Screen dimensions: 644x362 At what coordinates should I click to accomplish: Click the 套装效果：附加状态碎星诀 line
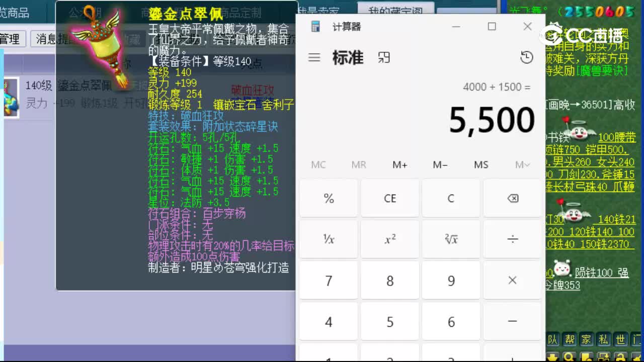pyautogui.click(x=213, y=126)
